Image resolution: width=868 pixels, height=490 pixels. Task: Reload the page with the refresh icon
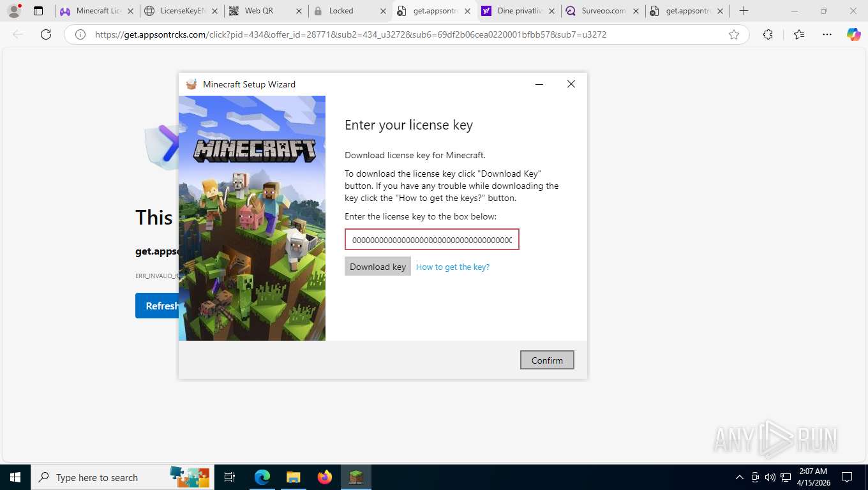[x=46, y=34]
